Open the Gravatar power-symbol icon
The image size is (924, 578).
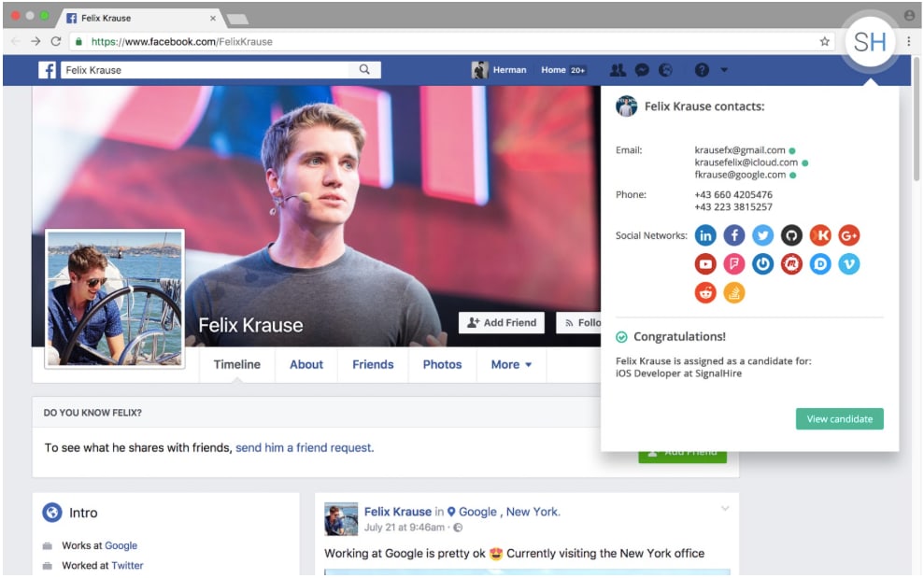[762, 264]
